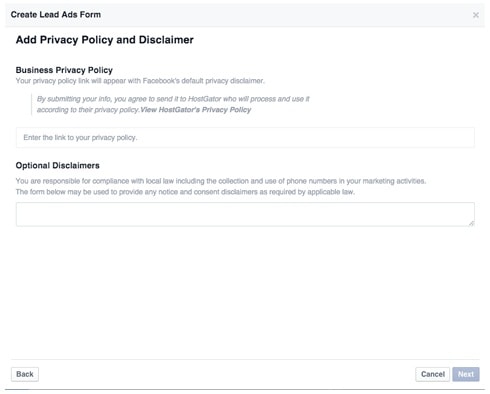Viewport: 490px width, 394px height.
Task: Click text 'By submitting your info, you agree'
Action: pos(92,99)
